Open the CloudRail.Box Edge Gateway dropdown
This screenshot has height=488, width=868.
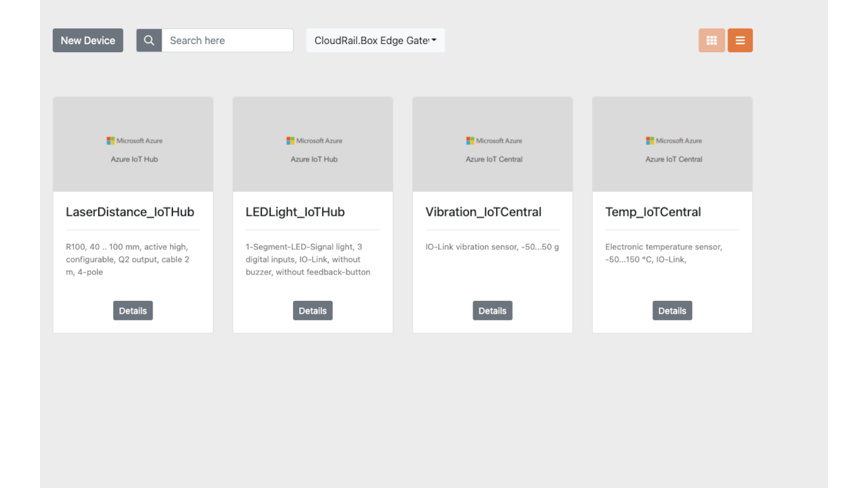pyautogui.click(x=375, y=41)
